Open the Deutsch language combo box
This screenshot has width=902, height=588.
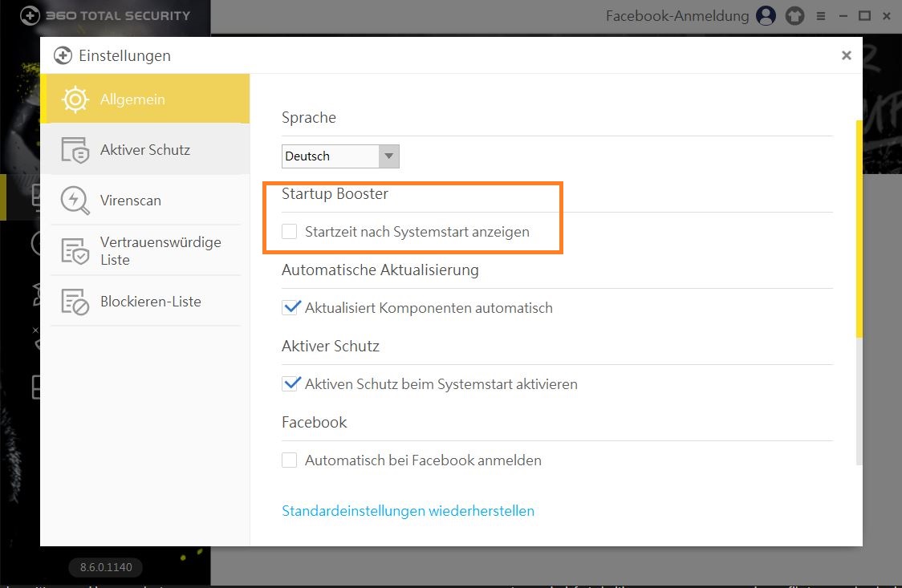(331, 156)
